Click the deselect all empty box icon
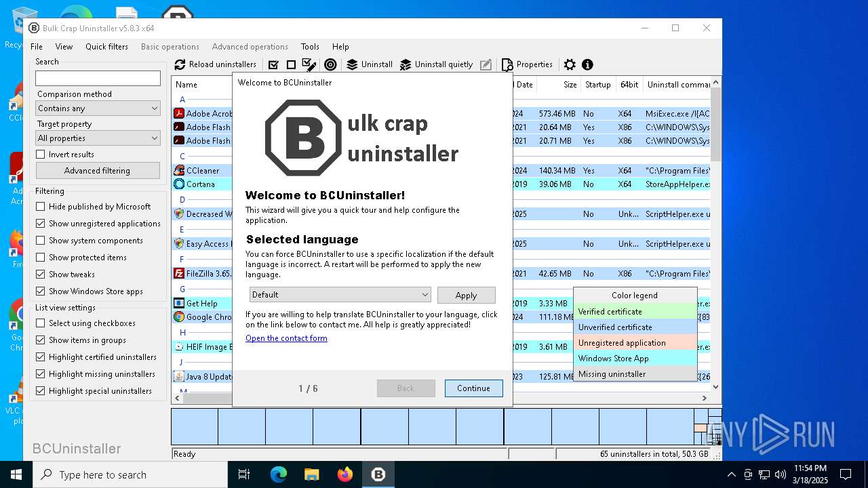This screenshot has height=488, width=868. point(291,64)
